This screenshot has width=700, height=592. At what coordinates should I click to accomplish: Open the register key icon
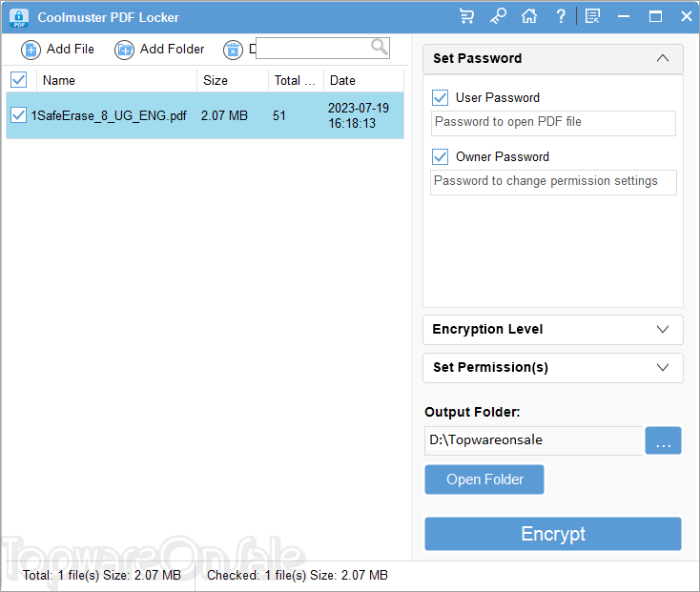[x=498, y=17]
